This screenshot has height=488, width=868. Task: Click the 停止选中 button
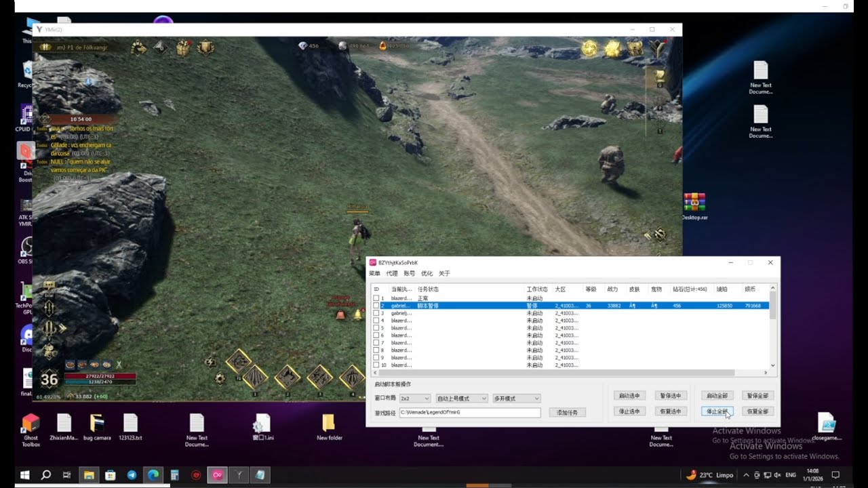click(x=629, y=411)
